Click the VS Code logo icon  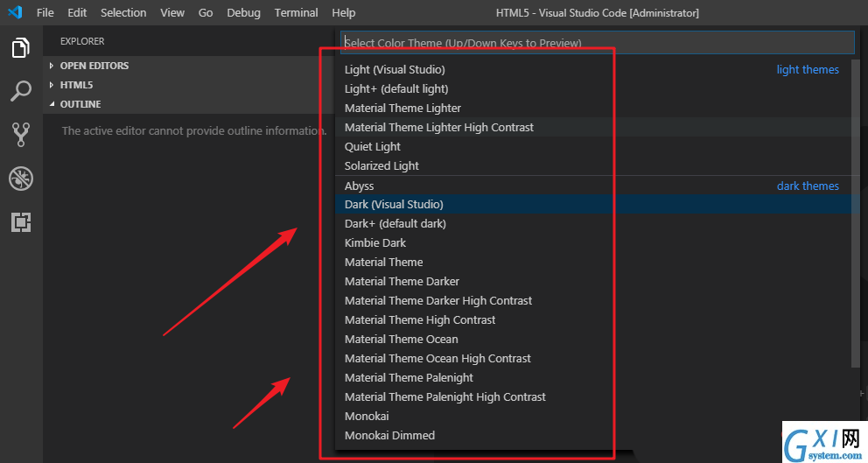click(15, 12)
